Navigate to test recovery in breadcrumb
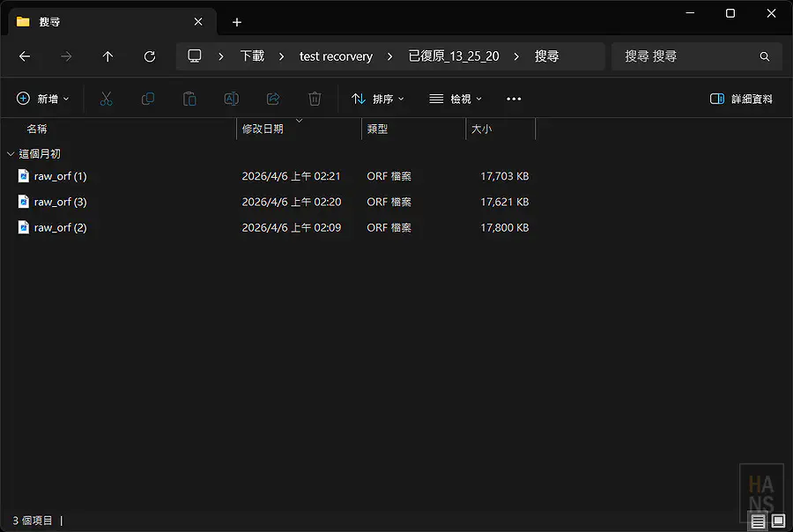 (x=336, y=55)
